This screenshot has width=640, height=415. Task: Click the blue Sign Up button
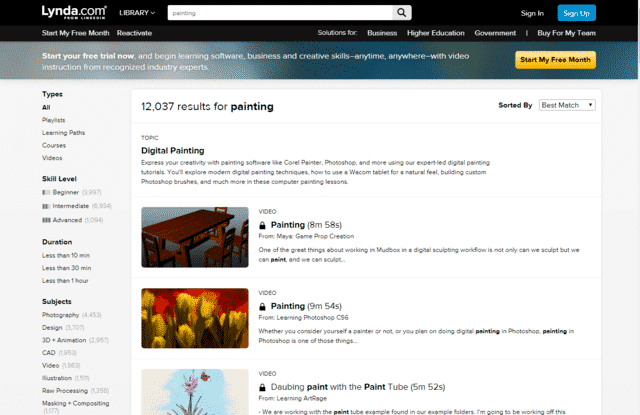click(x=576, y=13)
